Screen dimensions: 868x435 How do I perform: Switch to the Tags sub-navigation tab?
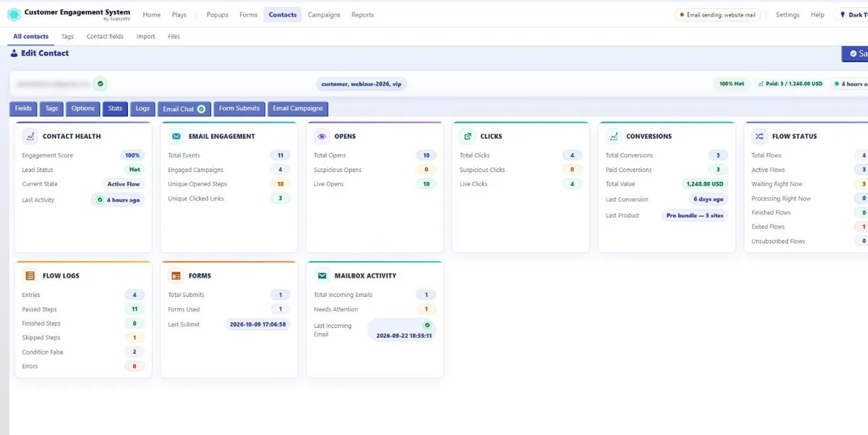pyautogui.click(x=67, y=36)
